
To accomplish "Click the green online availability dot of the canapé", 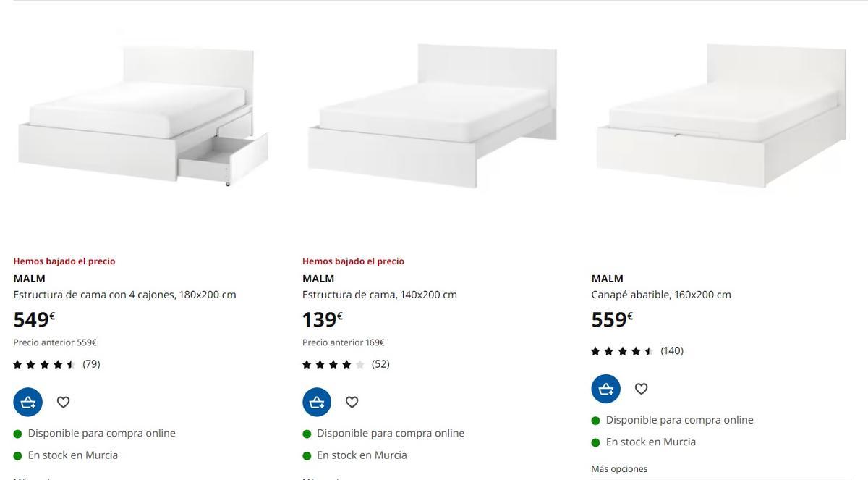I will click(595, 419).
